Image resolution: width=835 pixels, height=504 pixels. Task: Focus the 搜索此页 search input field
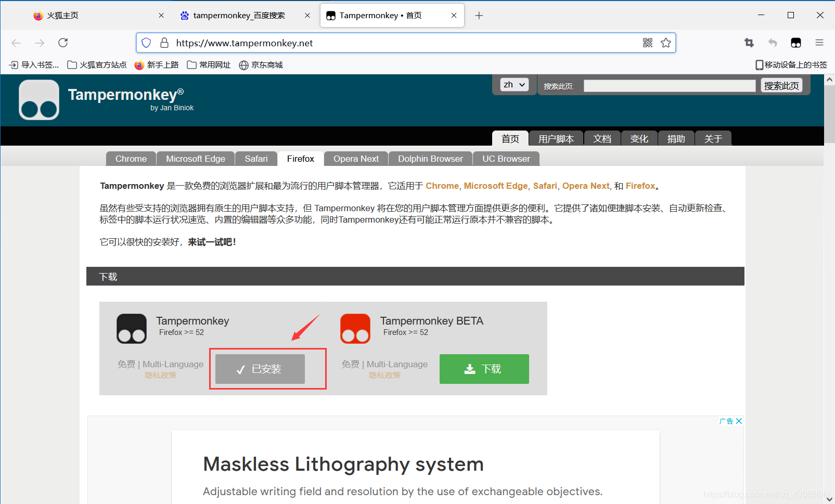click(670, 86)
